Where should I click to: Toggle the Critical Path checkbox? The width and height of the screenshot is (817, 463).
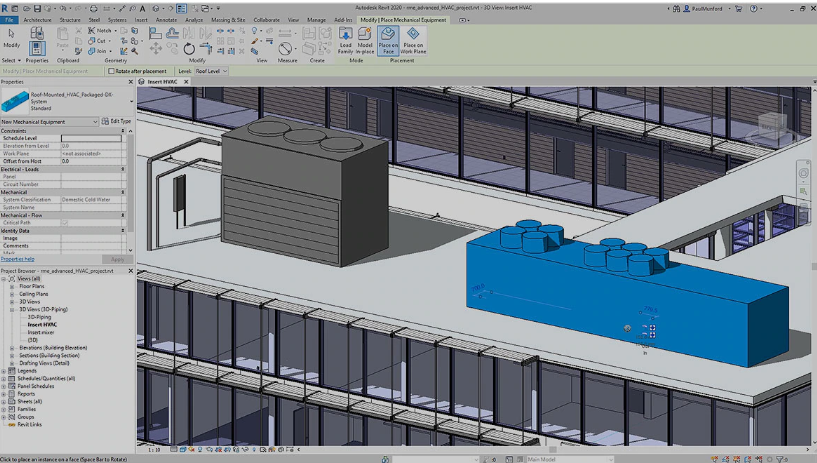pyautogui.click(x=66, y=222)
